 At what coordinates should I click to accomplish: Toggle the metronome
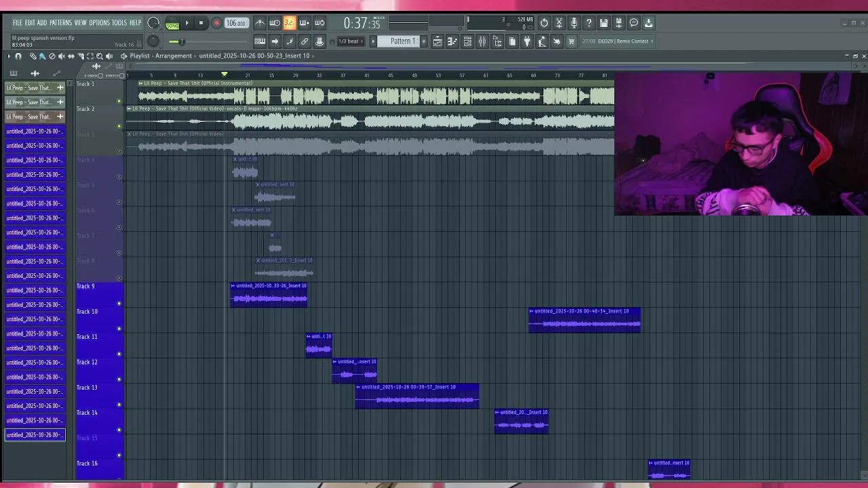(x=260, y=22)
